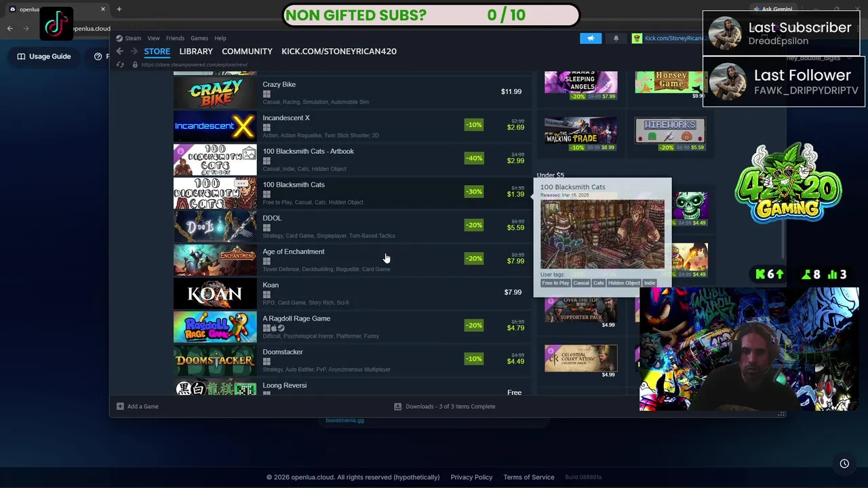The height and width of the screenshot is (488, 868).
Task: Open the Doomstacker game thumbnail
Action: 215,361
